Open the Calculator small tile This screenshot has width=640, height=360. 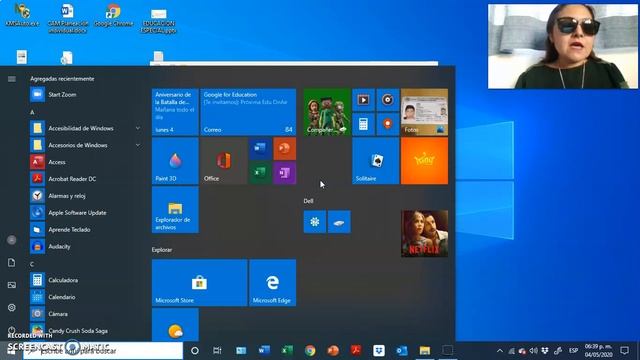coord(363,124)
